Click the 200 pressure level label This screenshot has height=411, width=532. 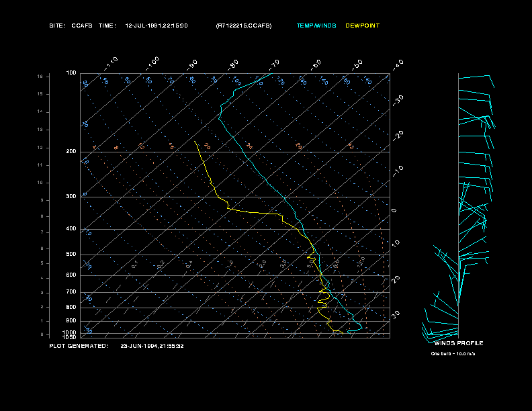71,152
